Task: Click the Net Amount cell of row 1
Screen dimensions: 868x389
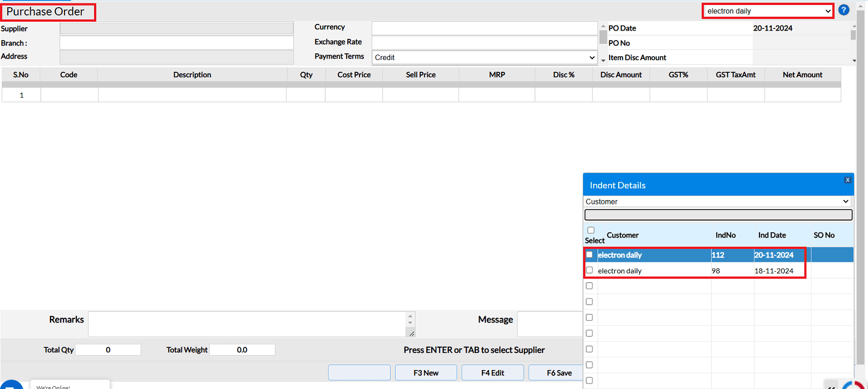Action: point(802,95)
